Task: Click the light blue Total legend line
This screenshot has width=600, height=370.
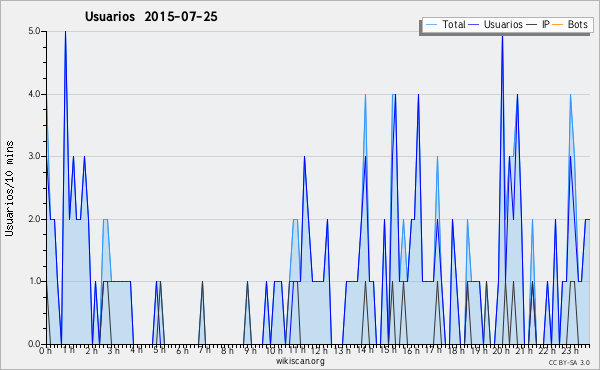Action: tap(431, 25)
